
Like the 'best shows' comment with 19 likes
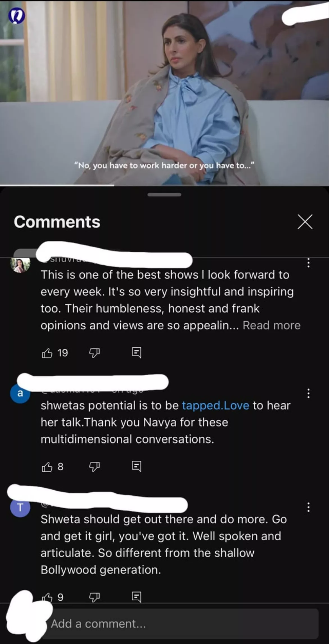click(47, 353)
